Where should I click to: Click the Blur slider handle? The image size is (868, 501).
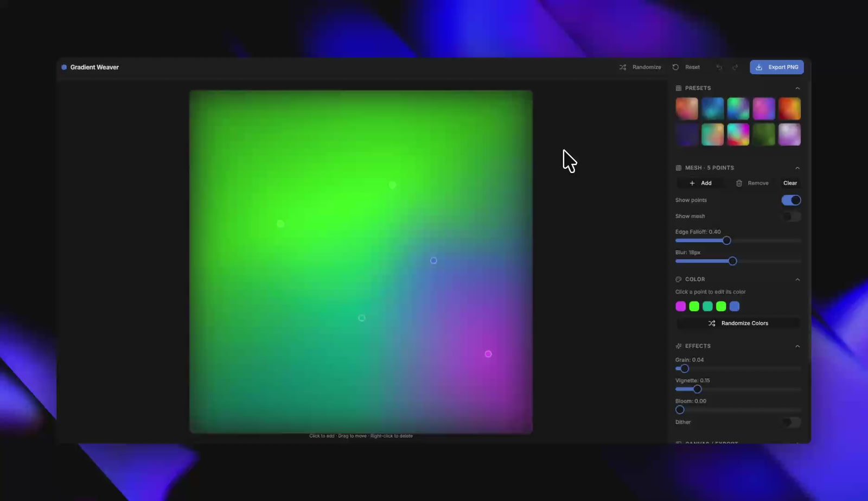732,262
